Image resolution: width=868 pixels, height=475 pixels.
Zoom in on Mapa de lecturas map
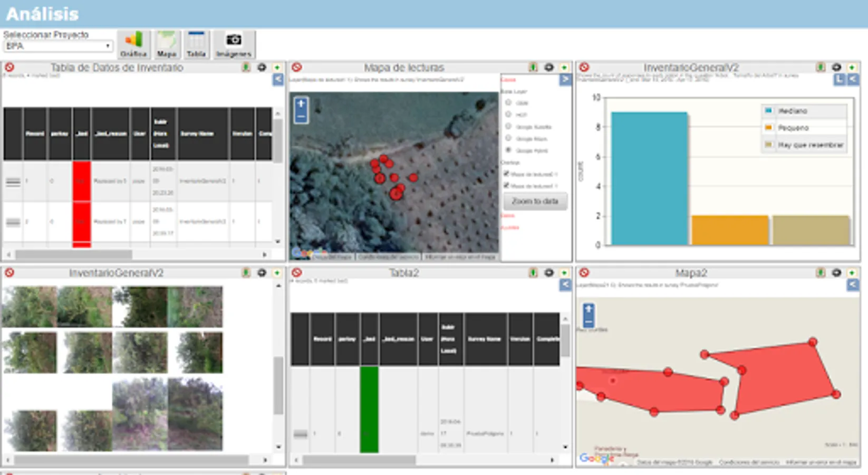point(301,104)
